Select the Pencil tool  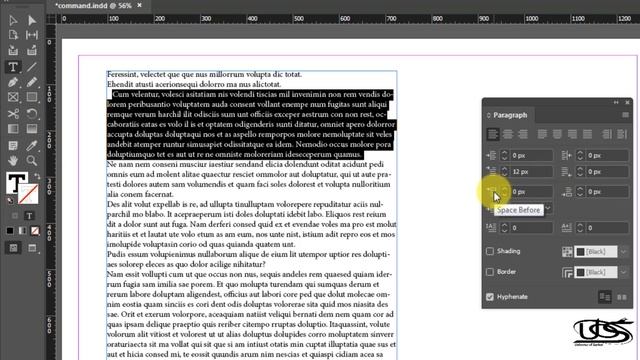tap(31, 82)
